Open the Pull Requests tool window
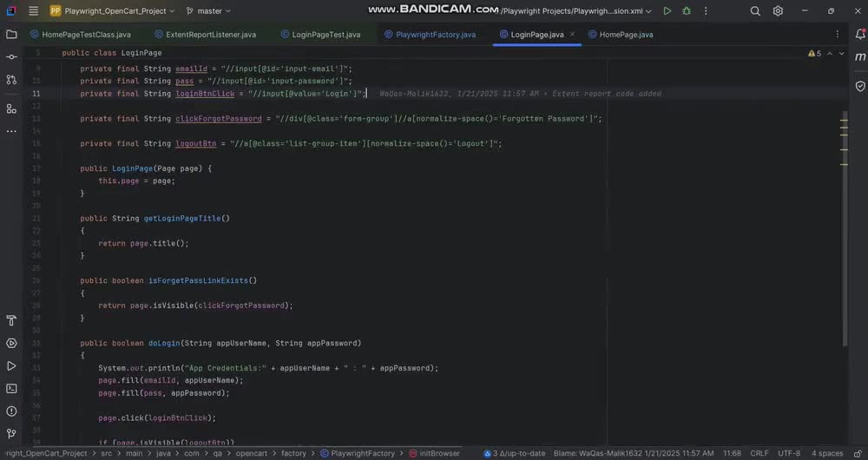868x460 pixels. (11, 80)
